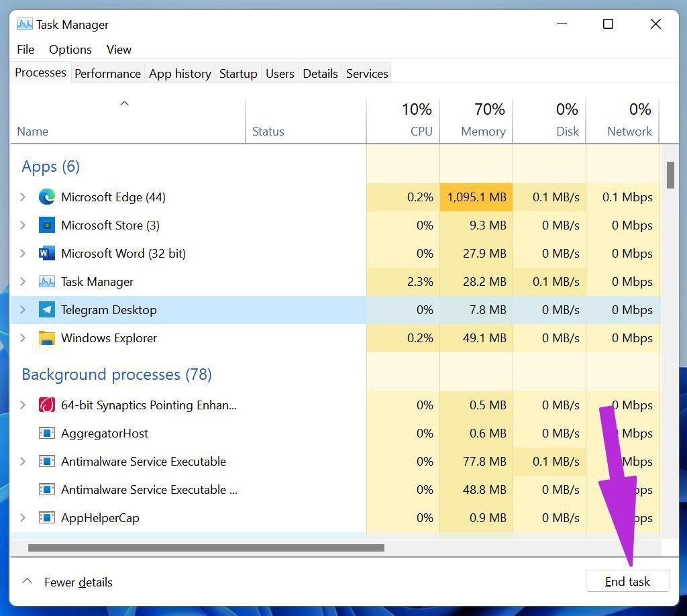This screenshot has width=687, height=616.
Task: Open the Options menu
Action: 70,50
